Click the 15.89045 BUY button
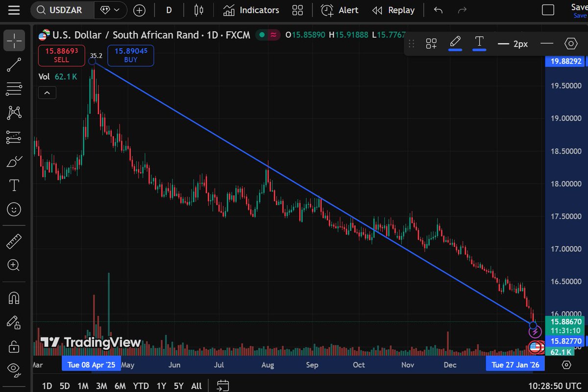The image size is (588, 392). point(130,55)
